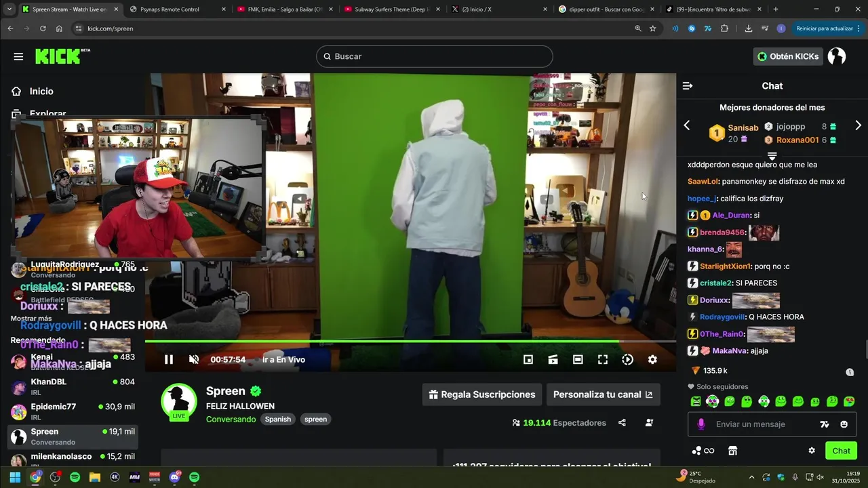Click Reiniciar para actualizar button
868x488 pixels.
[828, 28]
